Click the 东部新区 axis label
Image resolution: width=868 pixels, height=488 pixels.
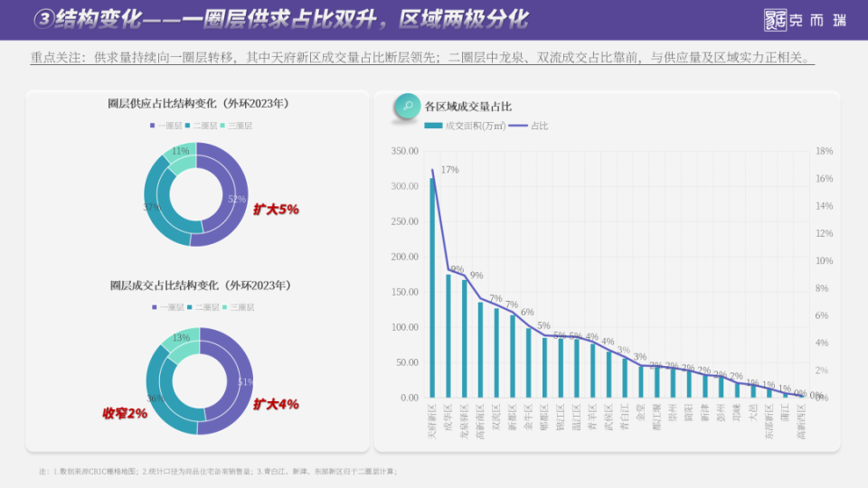tap(769, 422)
